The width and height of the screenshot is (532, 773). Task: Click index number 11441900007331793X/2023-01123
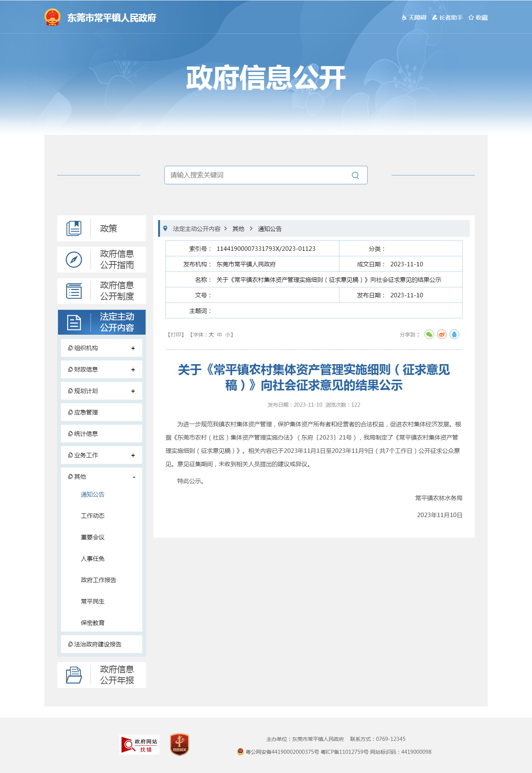266,249
